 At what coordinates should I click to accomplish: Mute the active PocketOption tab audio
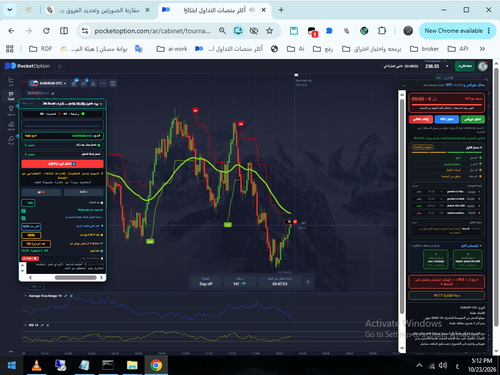pos(252,10)
